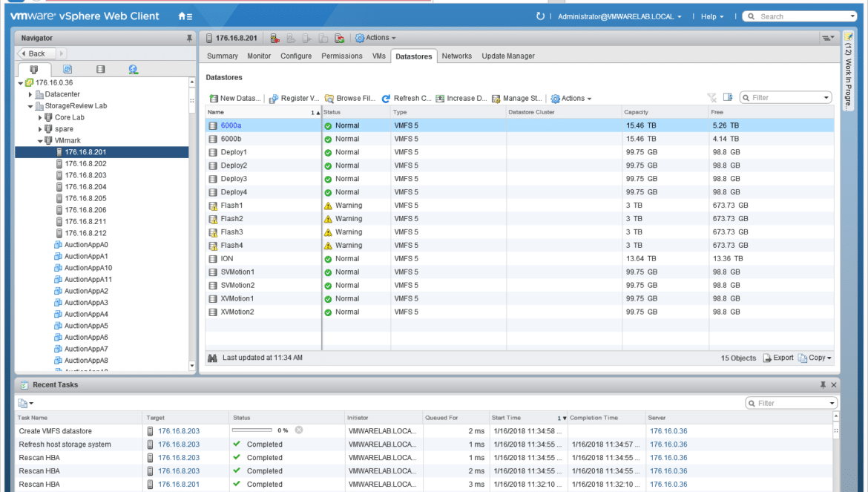The width and height of the screenshot is (868, 492).
Task: Click the show/hide columns icon
Action: [728, 97]
